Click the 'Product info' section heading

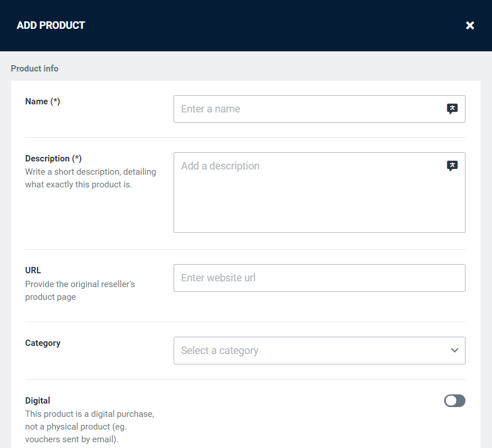[35, 69]
